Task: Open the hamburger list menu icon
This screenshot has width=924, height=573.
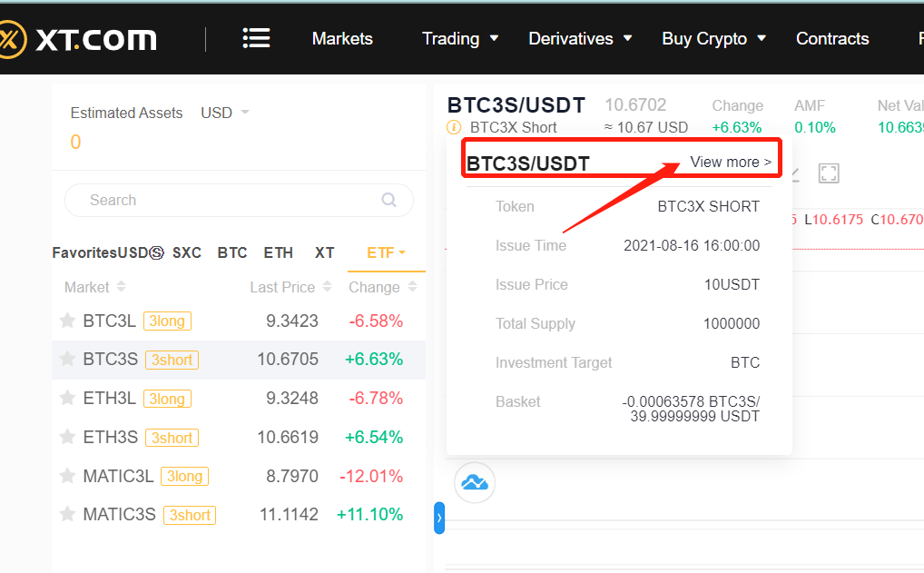Action: pyautogui.click(x=256, y=38)
